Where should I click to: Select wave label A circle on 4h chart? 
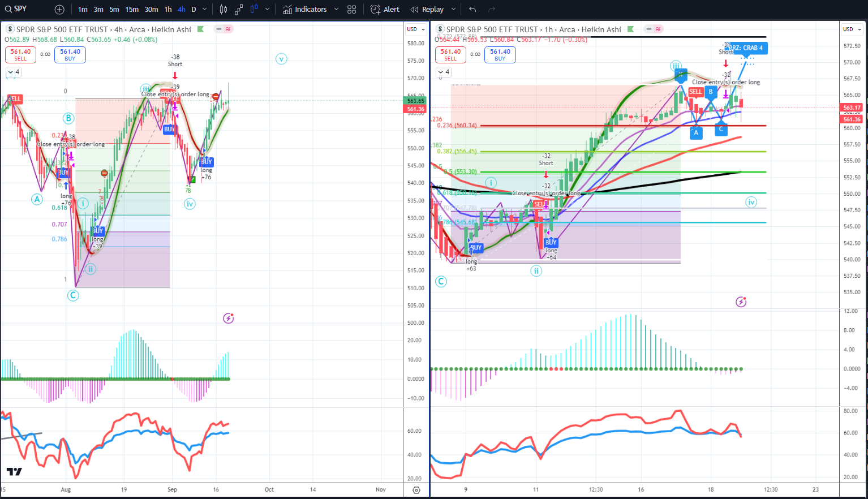click(37, 199)
